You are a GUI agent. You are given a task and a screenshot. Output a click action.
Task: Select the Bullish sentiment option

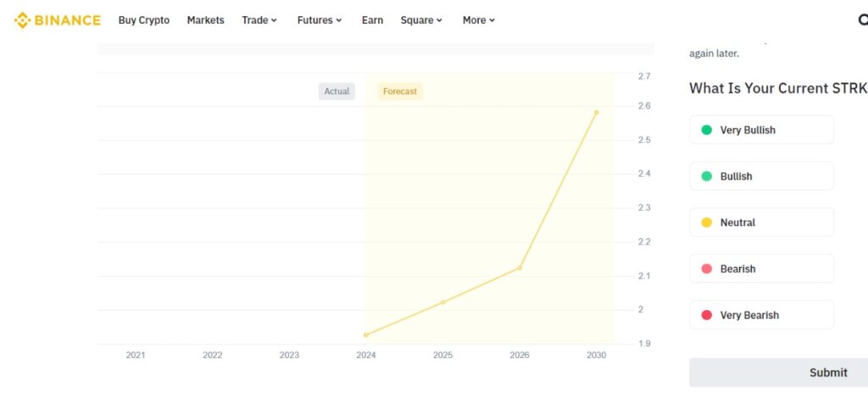click(761, 176)
